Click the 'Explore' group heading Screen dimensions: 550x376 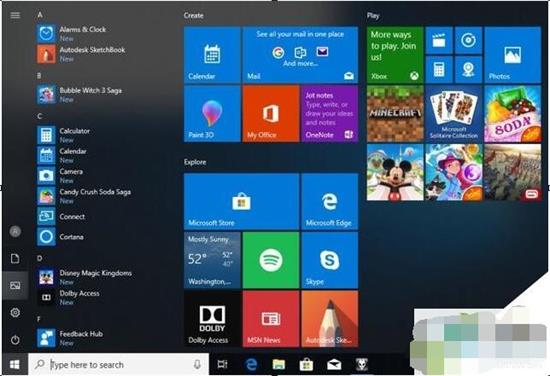(195, 162)
